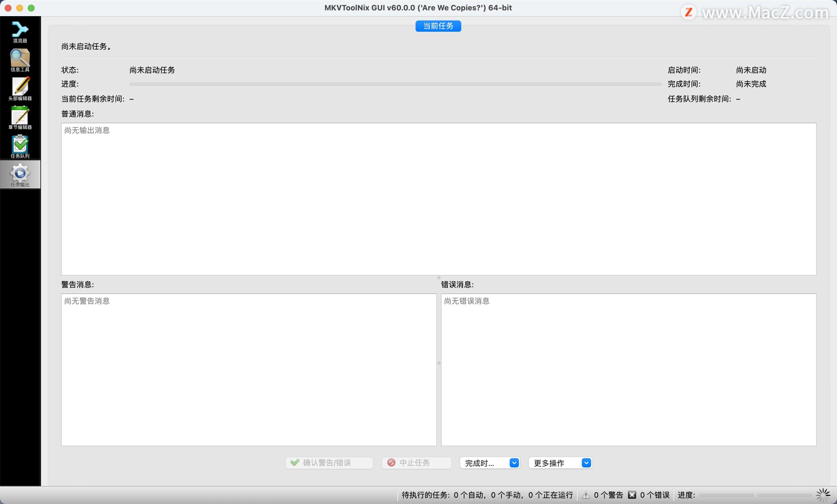Open the 头部编辑器 header editor

click(20, 89)
